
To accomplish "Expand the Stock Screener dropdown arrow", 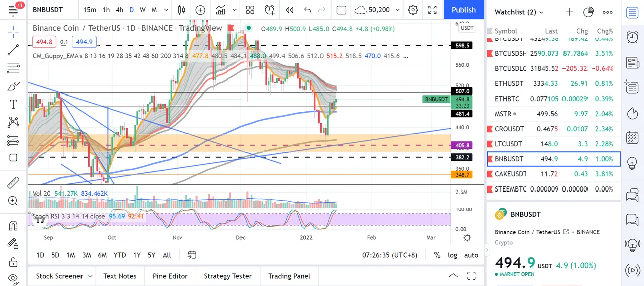I will 90,276.
